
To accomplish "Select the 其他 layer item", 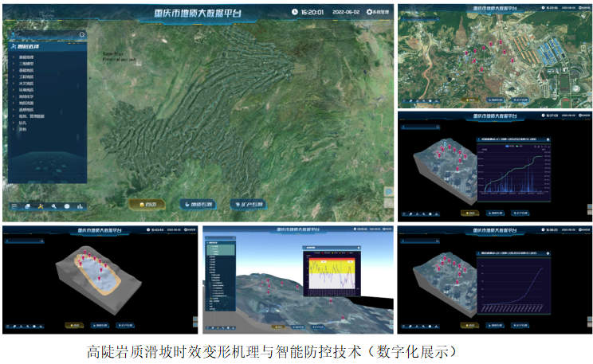I will [23, 131].
